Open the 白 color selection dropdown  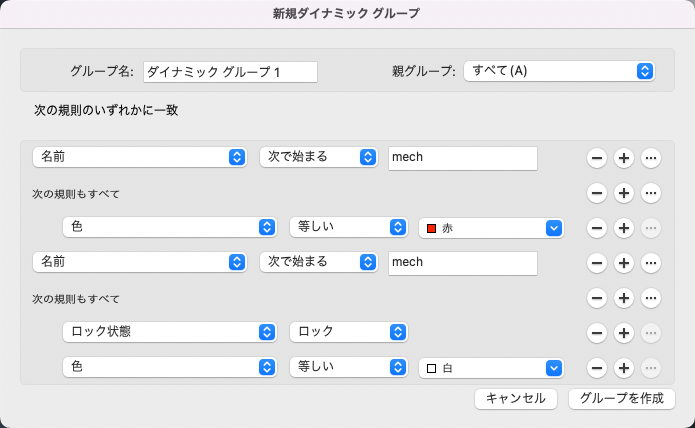pos(491,368)
